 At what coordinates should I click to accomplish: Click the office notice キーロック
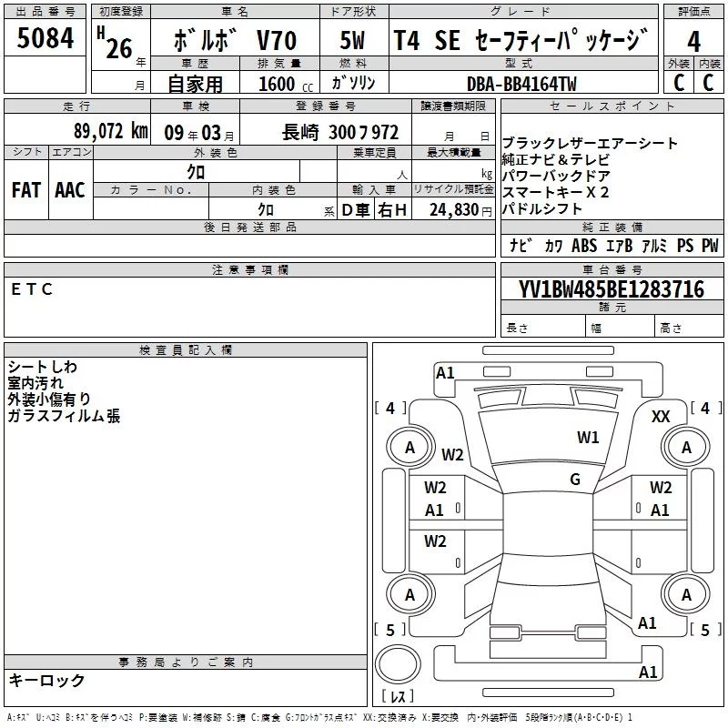point(46,680)
